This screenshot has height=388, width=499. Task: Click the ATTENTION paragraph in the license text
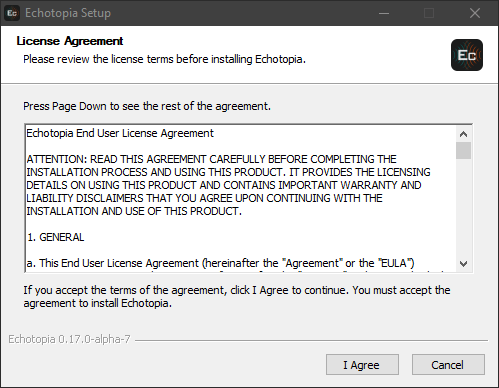(x=228, y=185)
